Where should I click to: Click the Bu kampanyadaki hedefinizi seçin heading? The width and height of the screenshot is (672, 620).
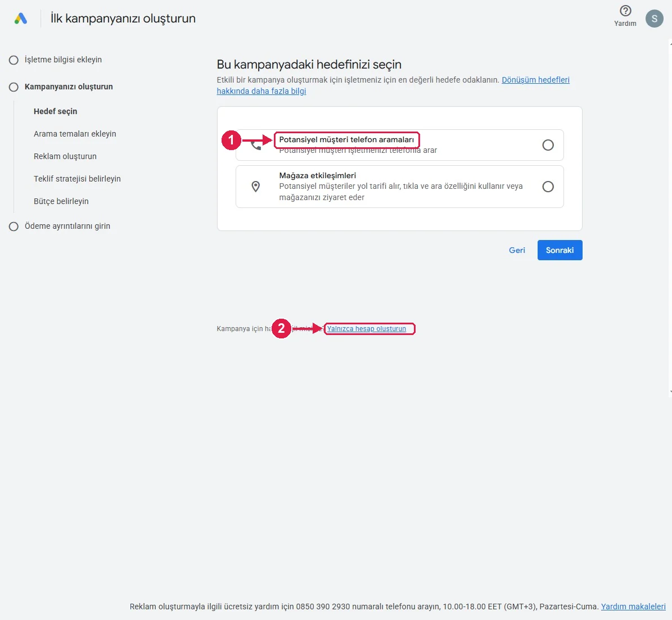pyautogui.click(x=309, y=64)
